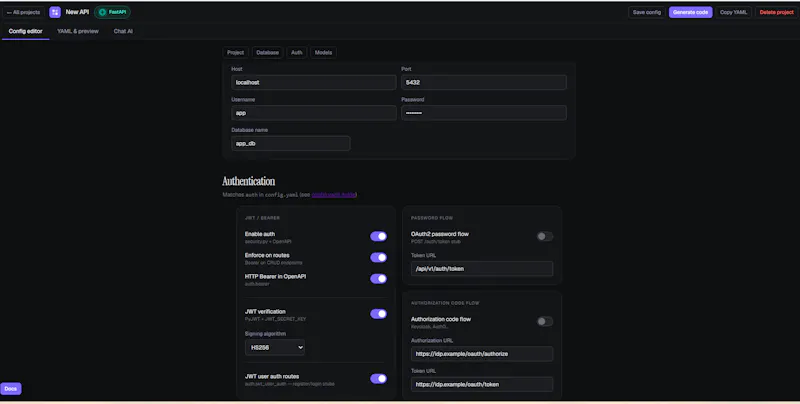
Task: Click the Authentication heading
Action: click(x=248, y=181)
